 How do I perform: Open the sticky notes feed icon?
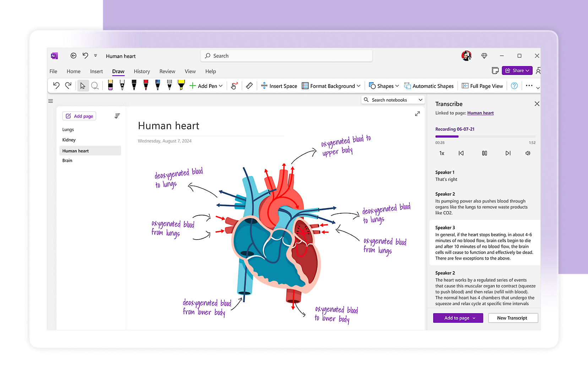(495, 71)
